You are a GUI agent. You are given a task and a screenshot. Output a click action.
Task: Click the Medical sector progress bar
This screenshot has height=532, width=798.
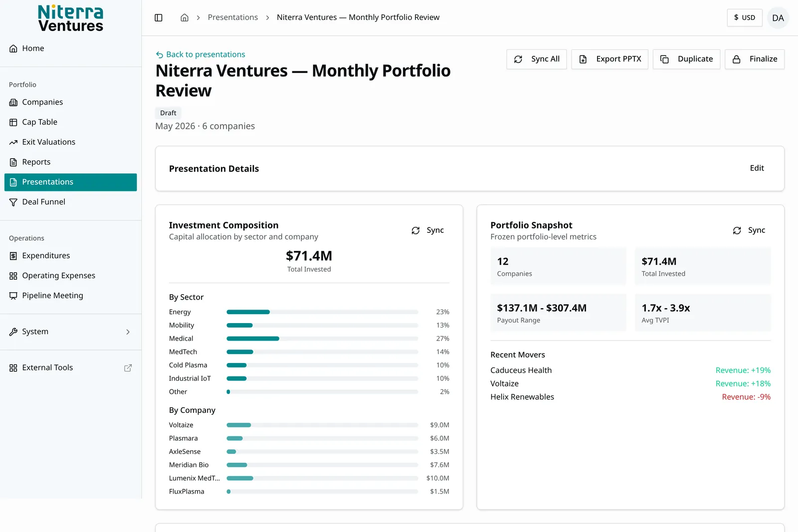322,339
